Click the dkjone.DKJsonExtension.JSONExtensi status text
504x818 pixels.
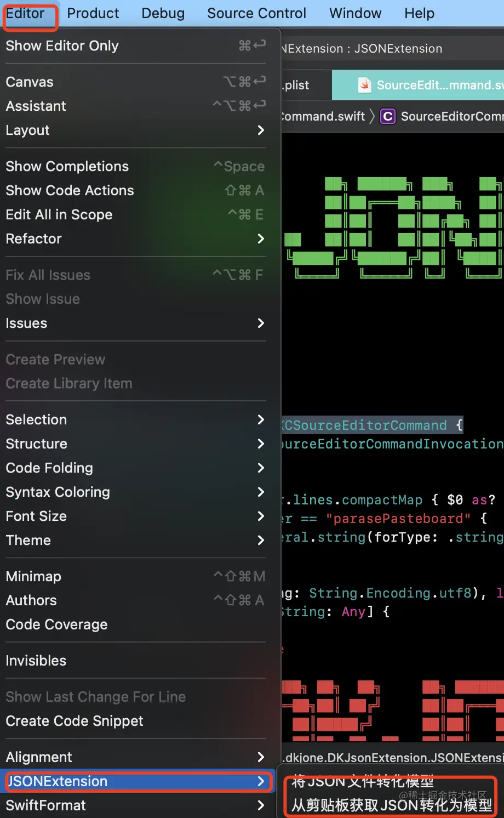(393, 758)
